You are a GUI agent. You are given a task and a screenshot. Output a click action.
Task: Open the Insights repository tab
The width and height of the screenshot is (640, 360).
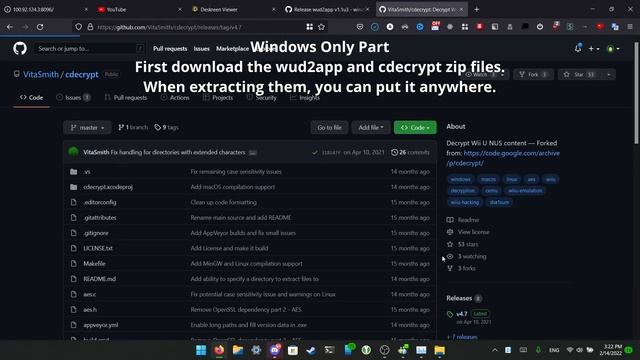pyautogui.click(x=304, y=98)
